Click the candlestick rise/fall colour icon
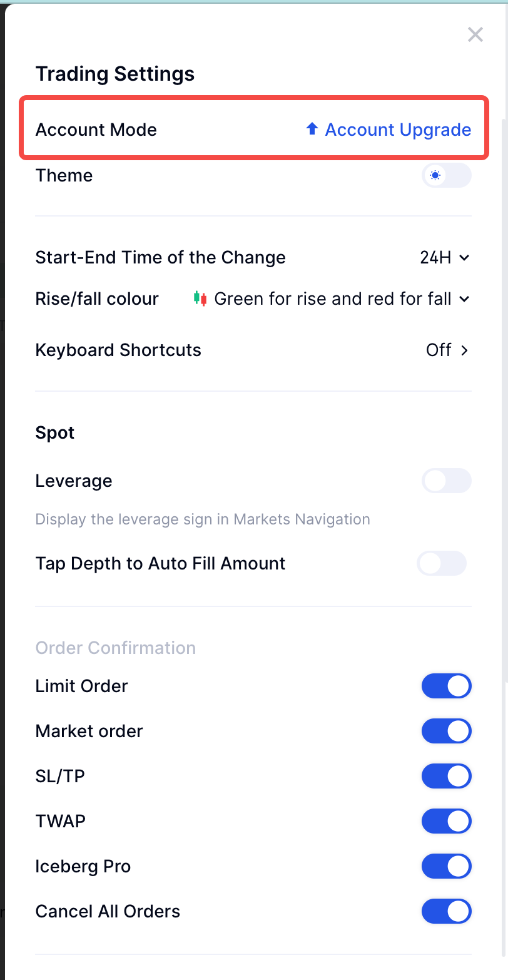This screenshot has width=508, height=980. [x=200, y=299]
